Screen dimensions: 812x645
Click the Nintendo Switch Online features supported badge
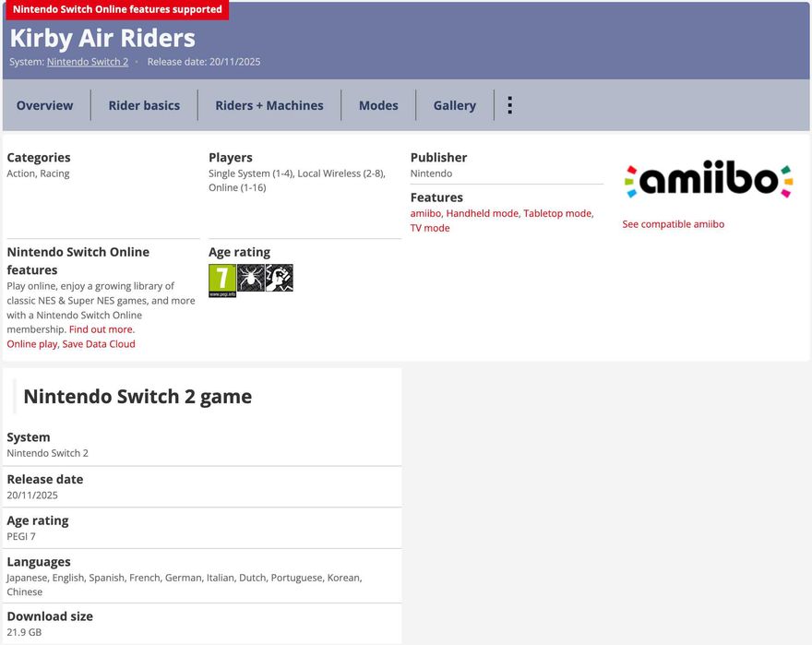[117, 9]
